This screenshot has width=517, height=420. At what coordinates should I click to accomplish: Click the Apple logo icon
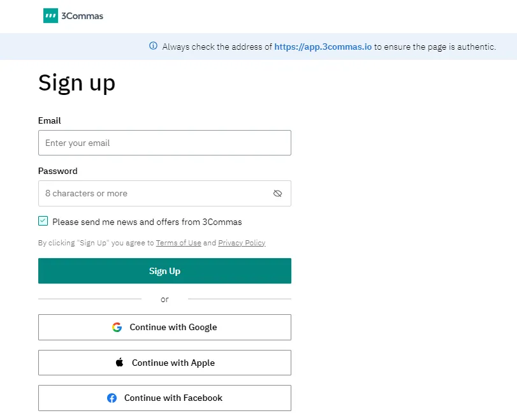(x=120, y=362)
